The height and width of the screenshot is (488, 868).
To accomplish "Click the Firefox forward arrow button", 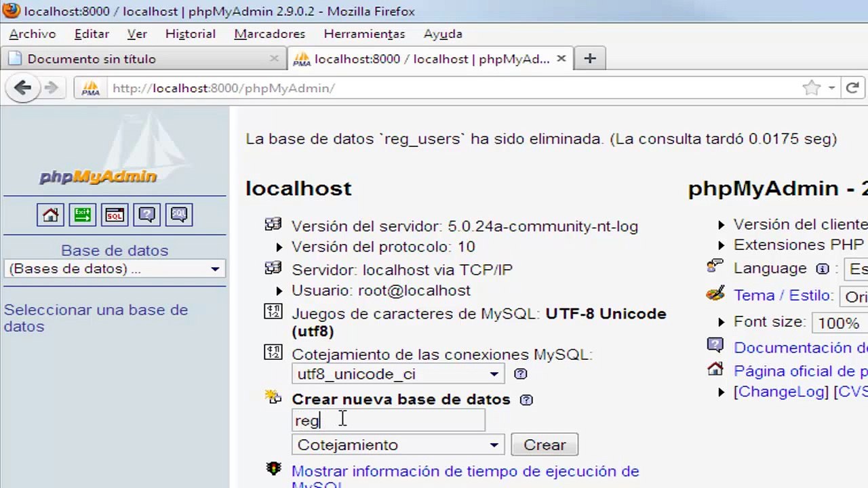I will 51,87.
